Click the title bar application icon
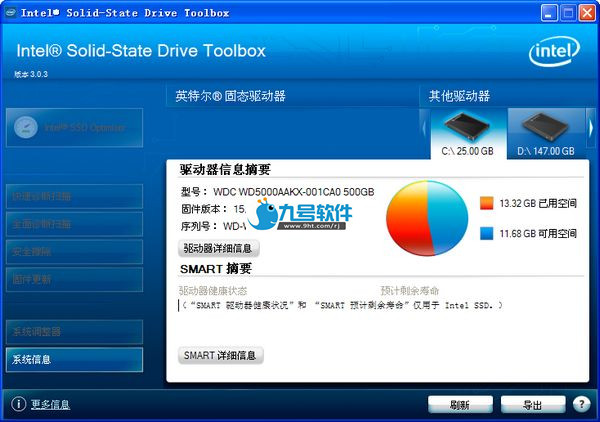 (x=10, y=13)
